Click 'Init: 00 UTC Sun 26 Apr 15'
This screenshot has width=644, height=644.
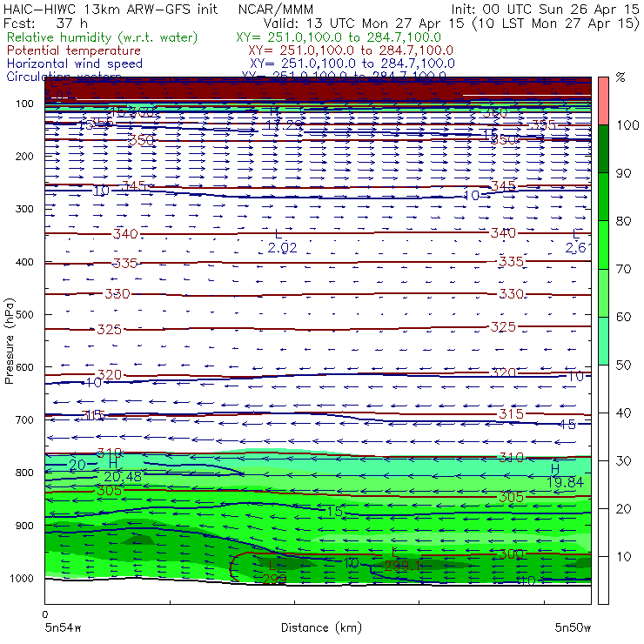(x=545, y=9)
